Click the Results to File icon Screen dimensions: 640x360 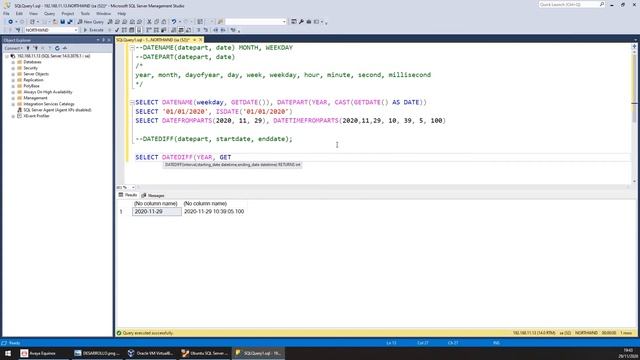point(188,30)
